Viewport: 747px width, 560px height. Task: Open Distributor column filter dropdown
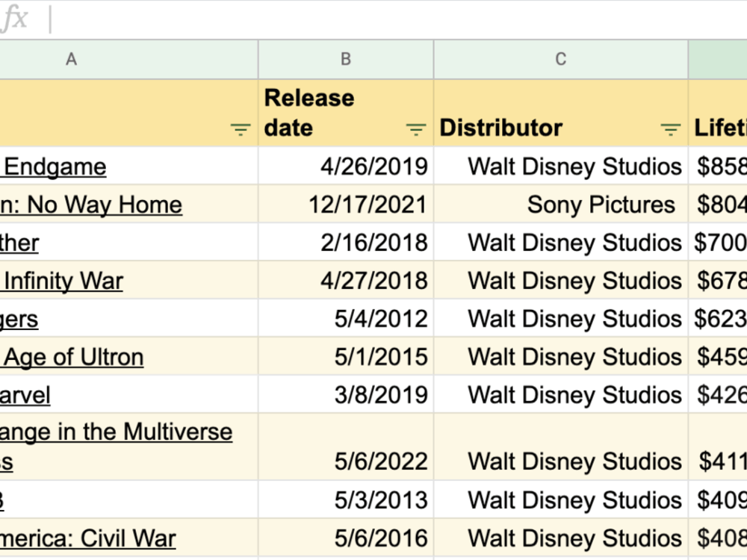(x=670, y=129)
